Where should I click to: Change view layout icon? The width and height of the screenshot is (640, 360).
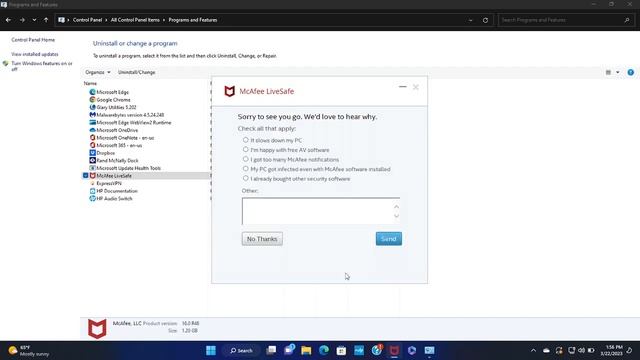point(609,72)
